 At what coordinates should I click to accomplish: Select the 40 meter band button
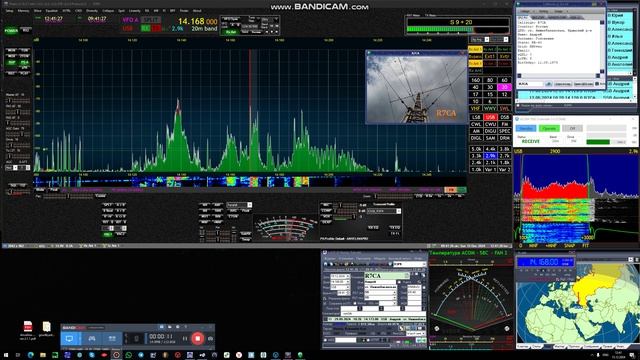tap(476, 87)
